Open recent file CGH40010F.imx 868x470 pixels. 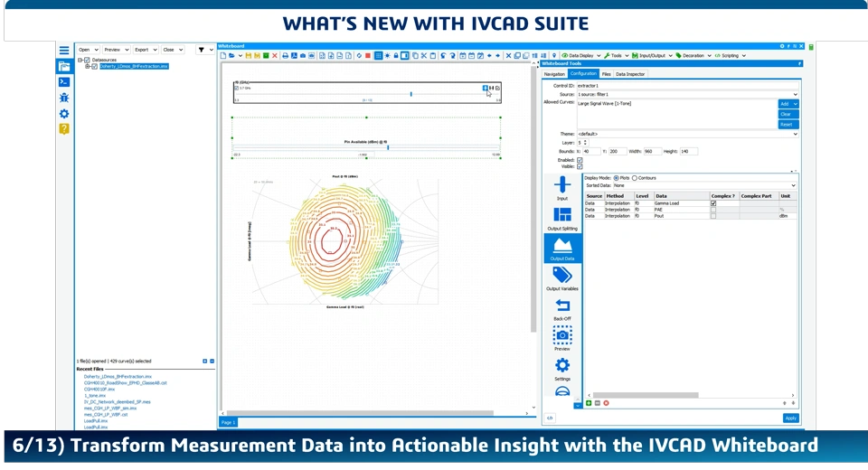click(x=99, y=390)
